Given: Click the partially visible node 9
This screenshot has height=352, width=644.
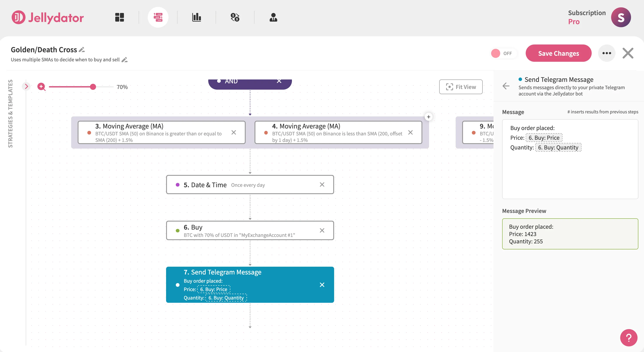Looking at the screenshot, I should coord(478,132).
